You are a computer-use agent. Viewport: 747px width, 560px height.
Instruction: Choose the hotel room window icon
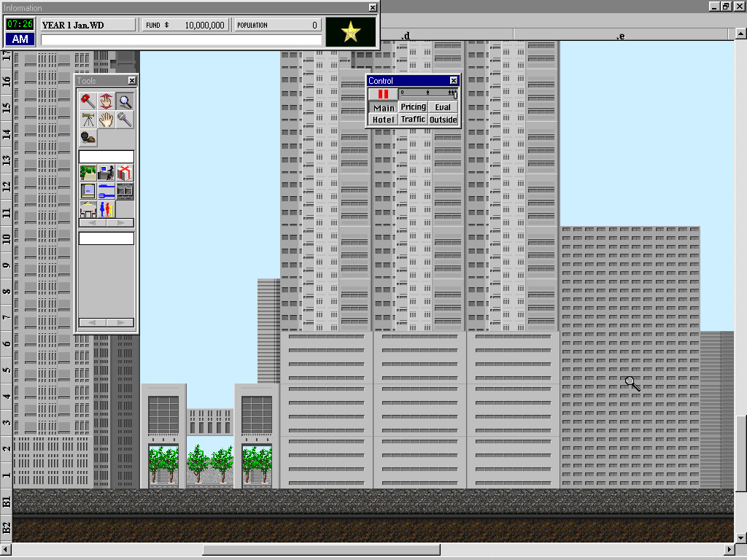point(88,191)
